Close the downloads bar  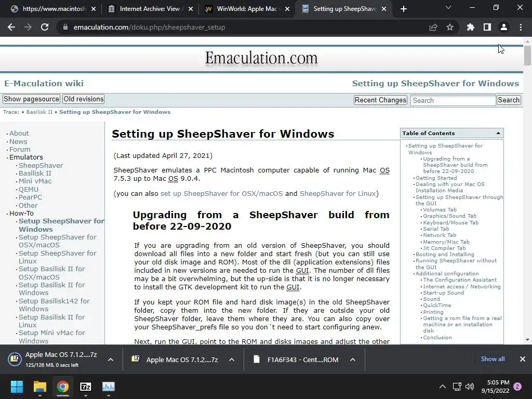point(523,359)
